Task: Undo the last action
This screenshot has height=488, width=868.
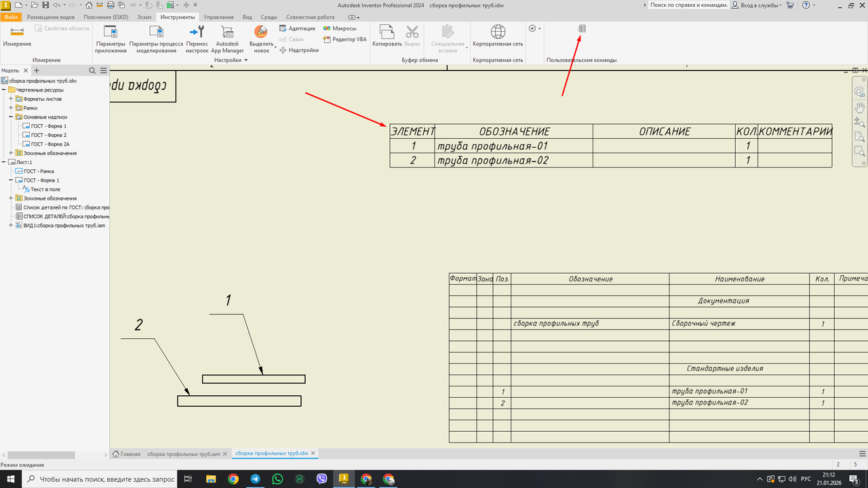Action: tap(56, 5)
